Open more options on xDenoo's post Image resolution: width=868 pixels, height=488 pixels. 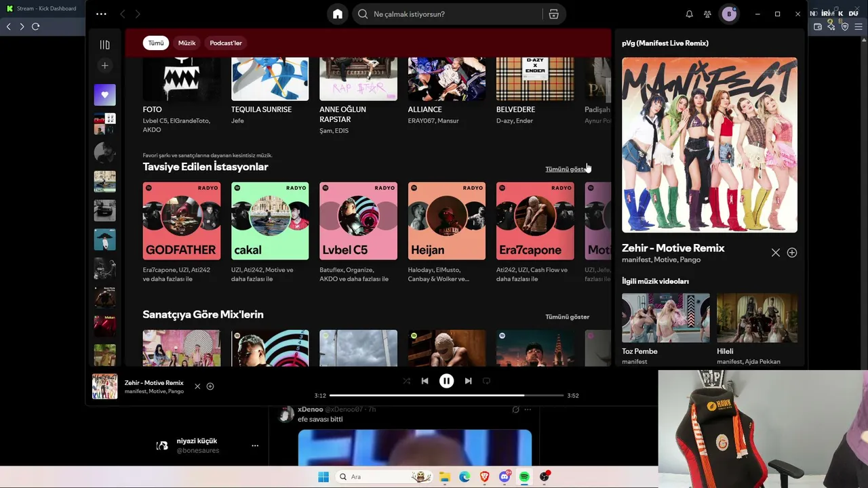528,409
